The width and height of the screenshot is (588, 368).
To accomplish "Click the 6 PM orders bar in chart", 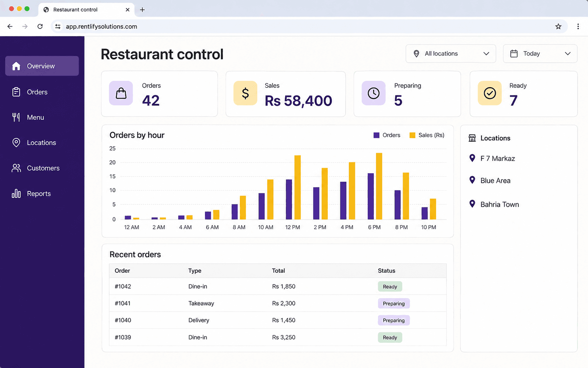I will click(370, 196).
